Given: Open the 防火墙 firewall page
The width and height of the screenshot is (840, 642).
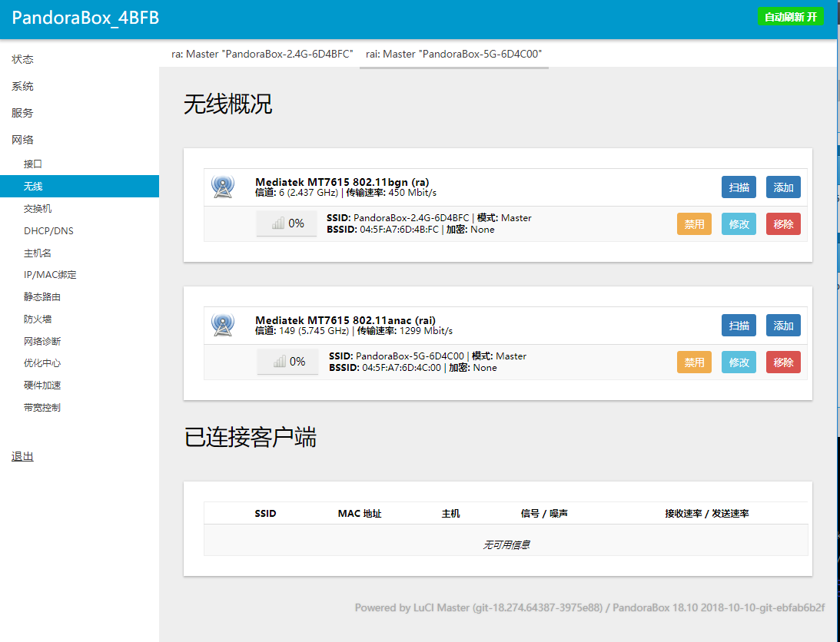Looking at the screenshot, I should click(x=37, y=319).
